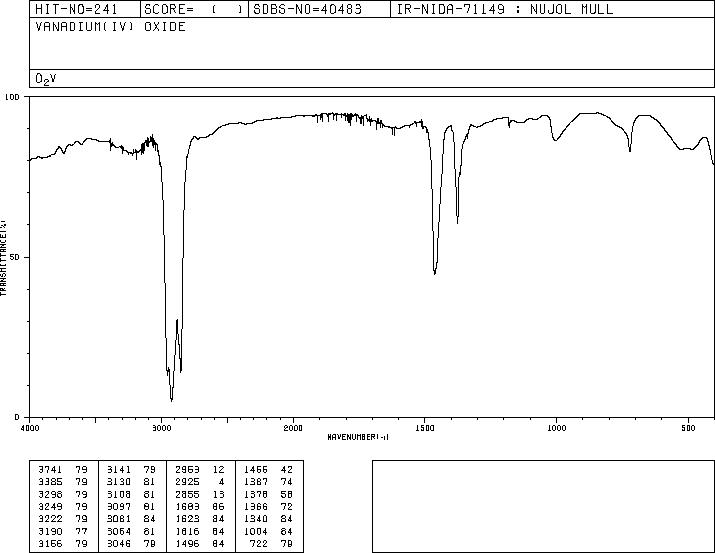Select peak 1683 in the table
Viewport: 715px width, 553px height.
pos(187,506)
